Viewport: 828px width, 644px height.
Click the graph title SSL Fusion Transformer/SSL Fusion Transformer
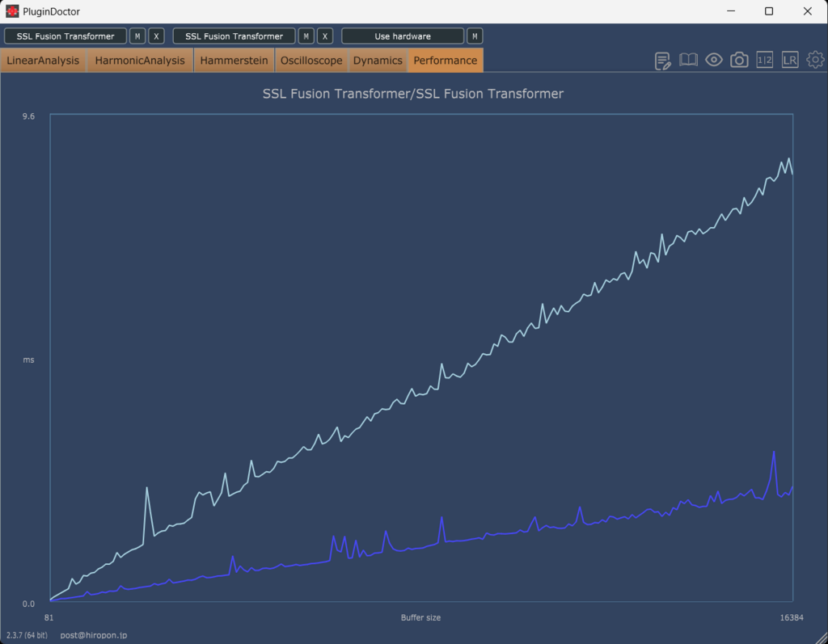click(413, 94)
